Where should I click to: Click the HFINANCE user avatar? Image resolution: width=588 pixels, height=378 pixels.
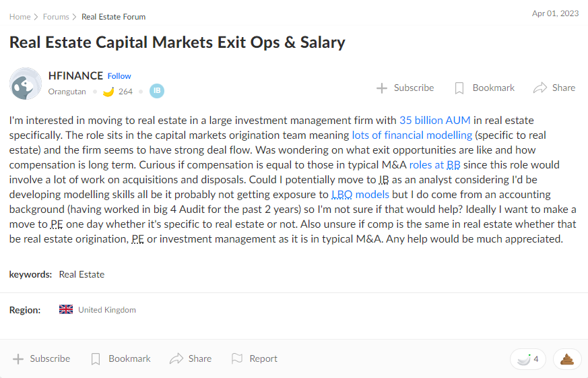(26, 84)
